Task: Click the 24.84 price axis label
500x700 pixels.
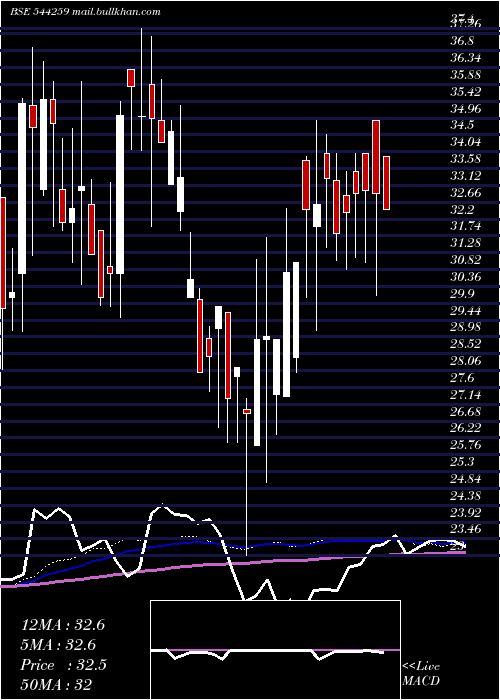Action: pyautogui.click(x=466, y=479)
